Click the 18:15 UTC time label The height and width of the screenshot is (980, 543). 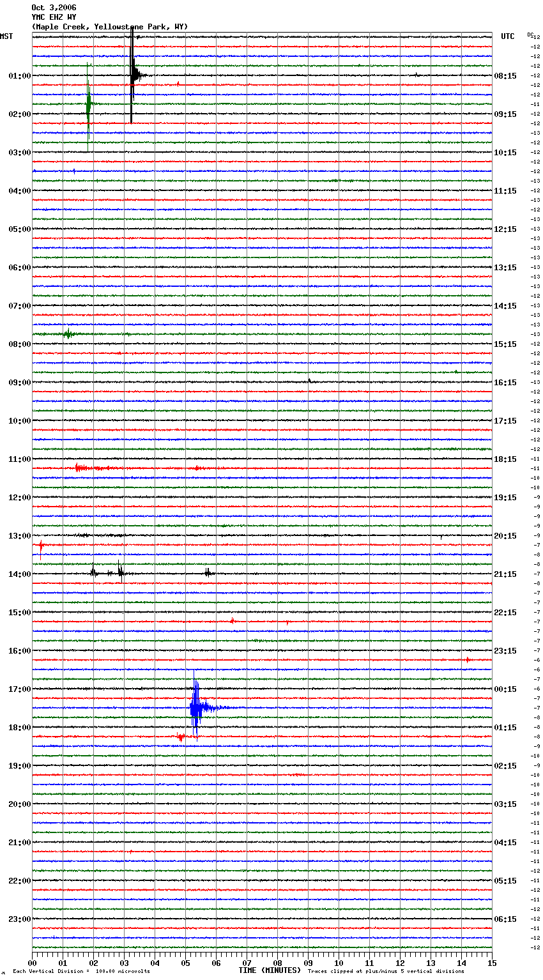[x=505, y=459]
